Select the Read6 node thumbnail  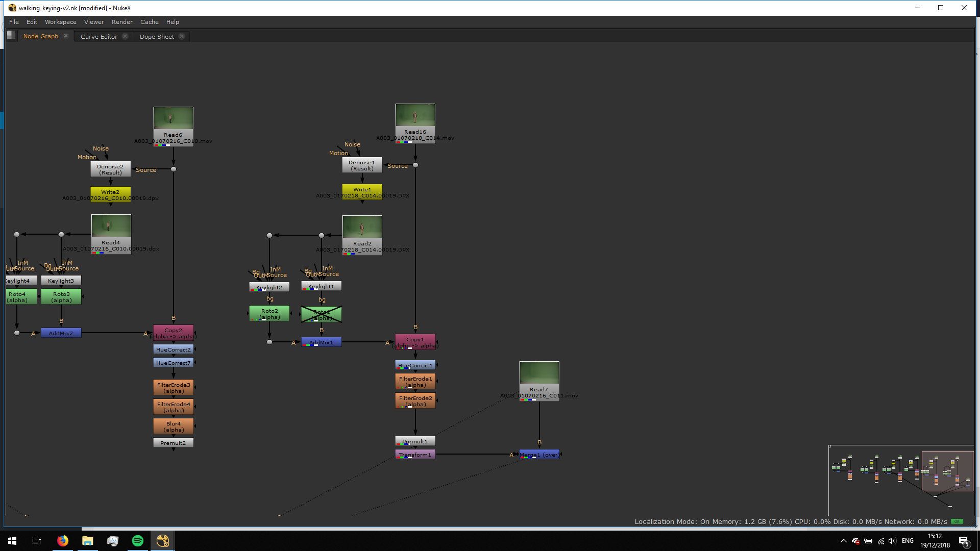[x=173, y=118]
